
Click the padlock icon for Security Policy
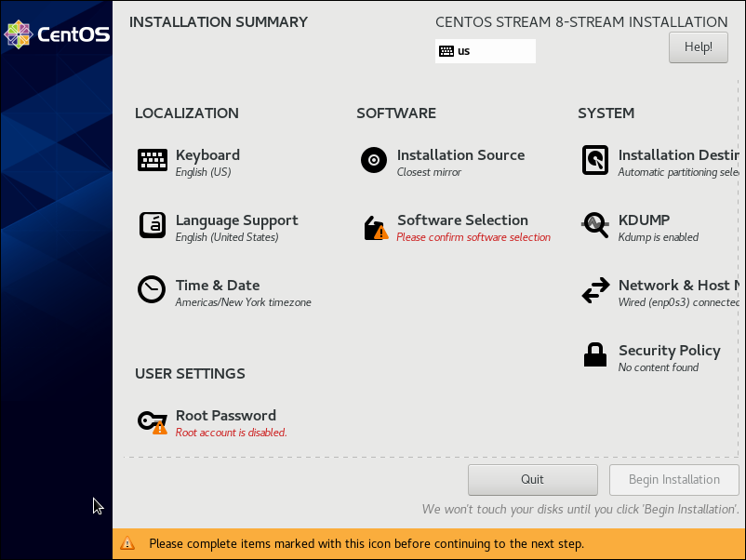[x=595, y=355]
